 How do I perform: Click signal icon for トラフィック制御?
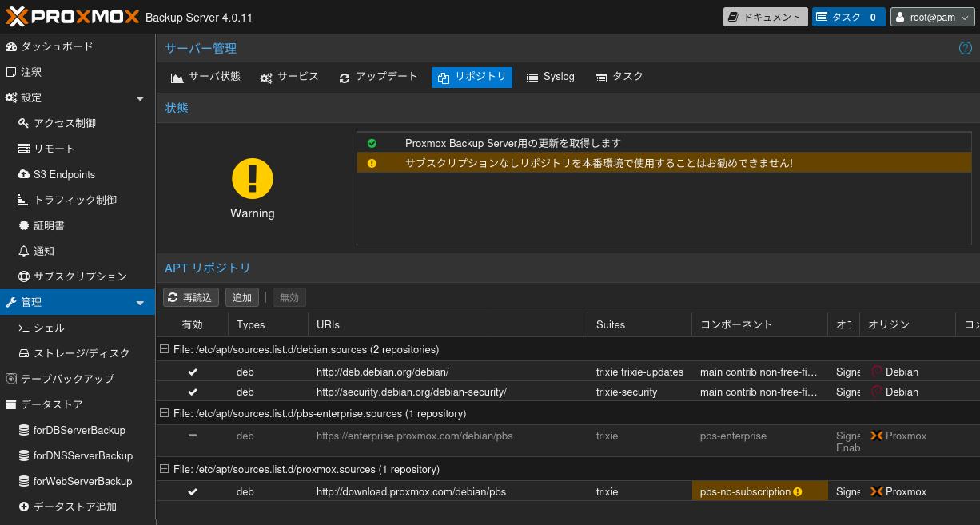pyautogui.click(x=24, y=200)
